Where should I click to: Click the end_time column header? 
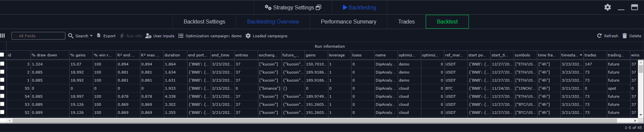(222, 55)
